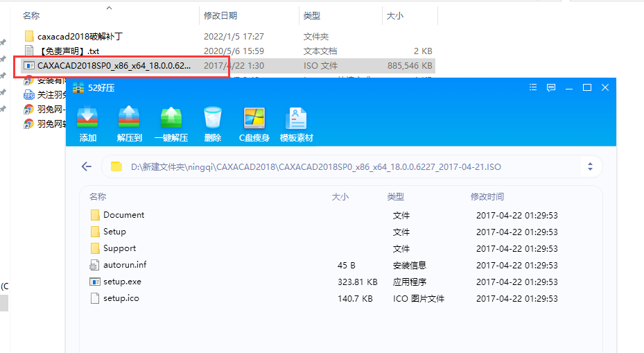The height and width of the screenshot is (353, 644).
Task: Select the autorun.inf file icon
Action: [x=94, y=265]
